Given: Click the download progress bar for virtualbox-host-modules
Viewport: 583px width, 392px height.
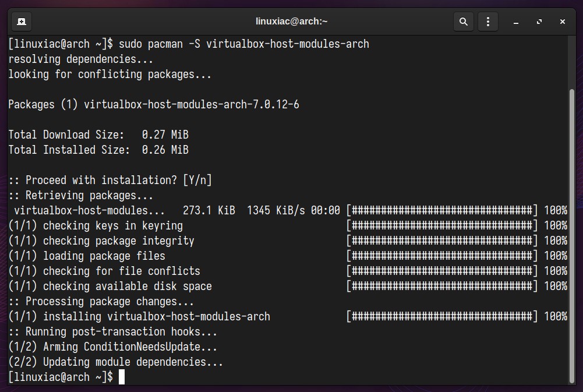Looking at the screenshot, I should click(442, 210).
